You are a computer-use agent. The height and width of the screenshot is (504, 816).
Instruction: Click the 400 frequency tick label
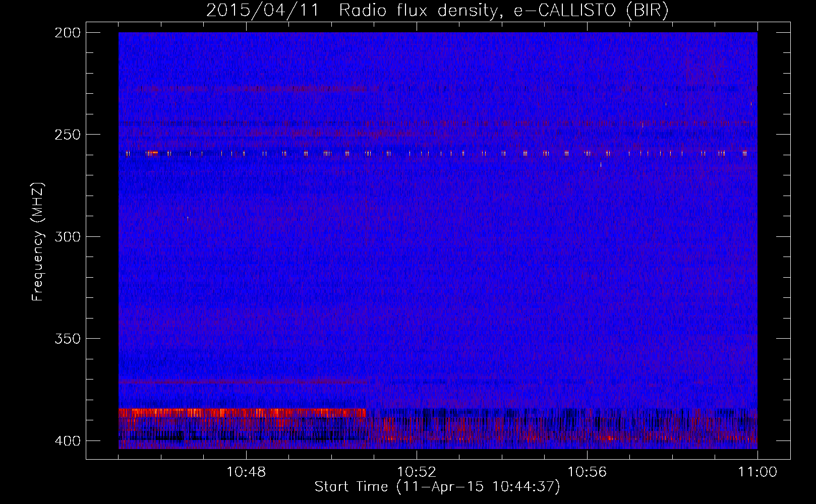(x=67, y=441)
